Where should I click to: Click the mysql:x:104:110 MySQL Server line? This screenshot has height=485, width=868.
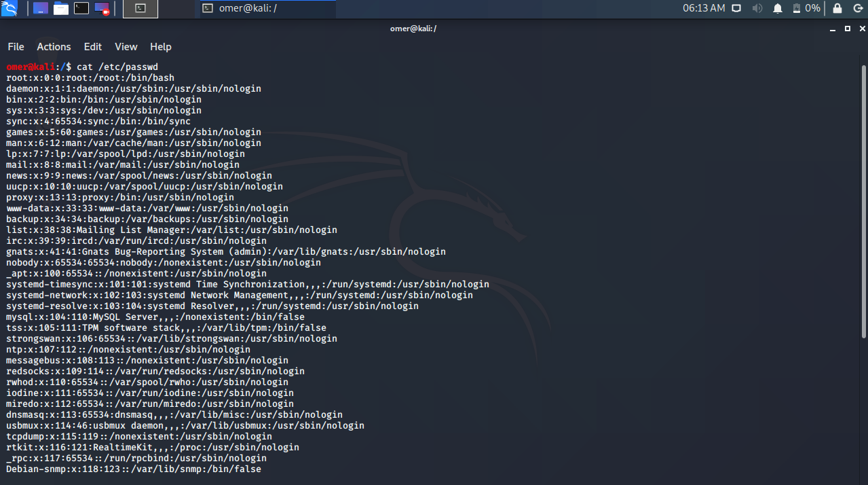point(155,317)
